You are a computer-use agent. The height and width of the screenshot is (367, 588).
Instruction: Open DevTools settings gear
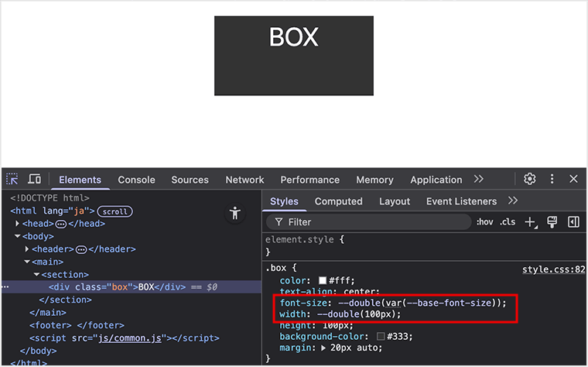(x=529, y=179)
